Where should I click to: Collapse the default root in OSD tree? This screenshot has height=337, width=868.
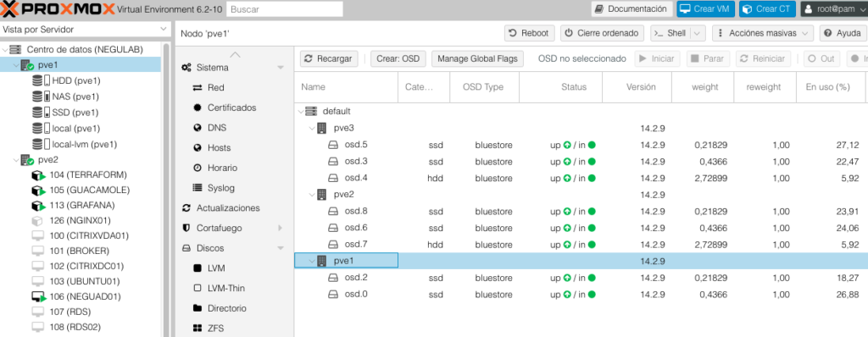300,111
